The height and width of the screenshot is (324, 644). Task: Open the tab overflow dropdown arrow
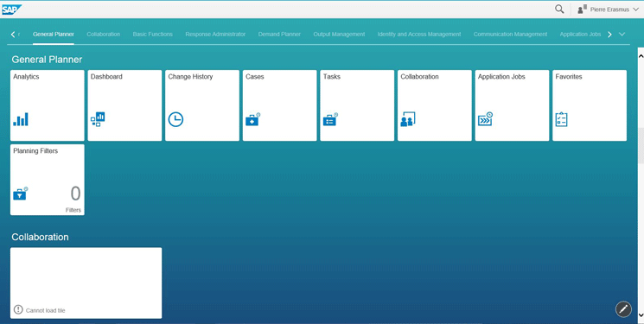point(622,34)
